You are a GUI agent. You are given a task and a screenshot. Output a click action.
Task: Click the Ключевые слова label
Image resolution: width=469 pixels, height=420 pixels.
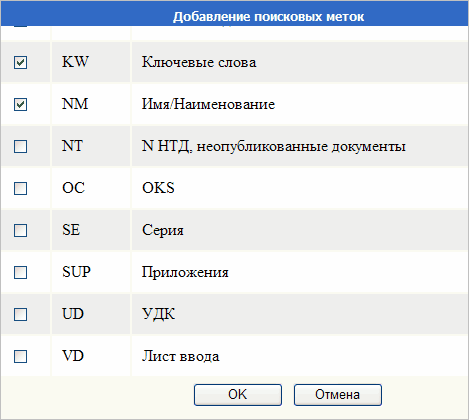[199, 62]
